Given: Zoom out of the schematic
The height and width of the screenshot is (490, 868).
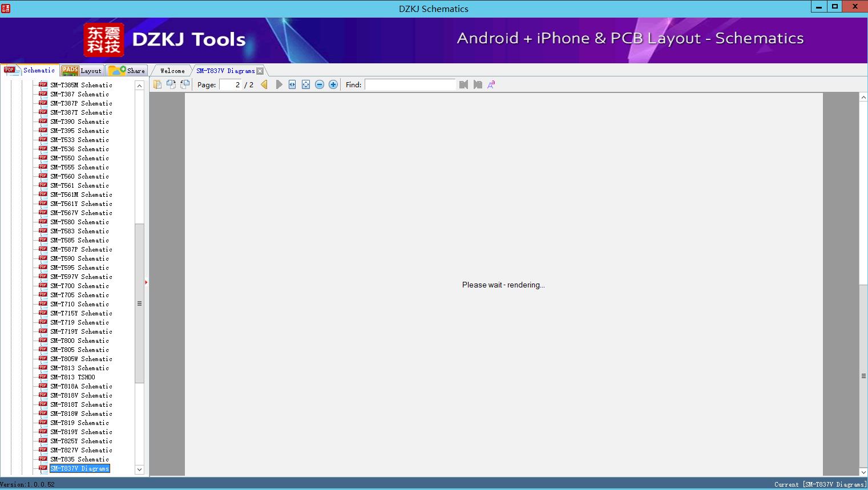Looking at the screenshot, I should tap(320, 84).
